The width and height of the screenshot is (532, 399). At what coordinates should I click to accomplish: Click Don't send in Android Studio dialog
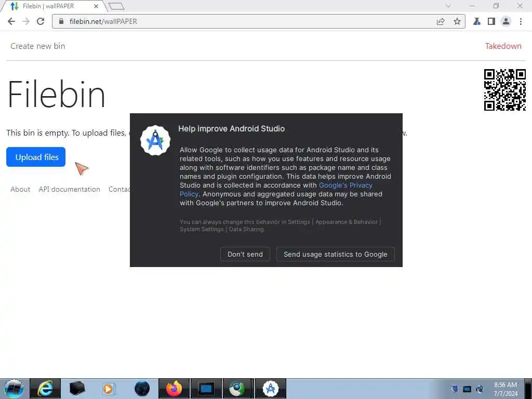pyautogui.click(x=245, y=254)
